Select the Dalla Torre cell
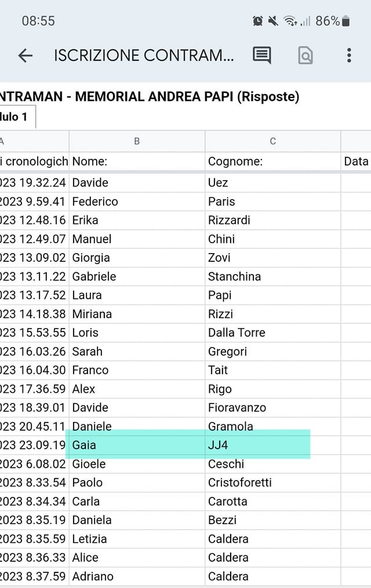The height and width of the screenshot is (588, 371). pyautogui.click(x=273, y=333)
